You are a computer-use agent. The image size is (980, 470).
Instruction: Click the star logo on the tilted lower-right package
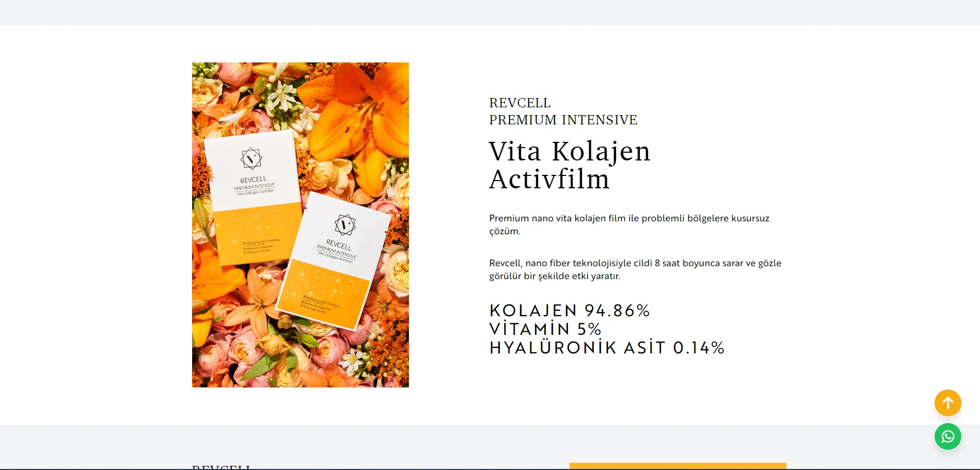click(x=345, y=225)
